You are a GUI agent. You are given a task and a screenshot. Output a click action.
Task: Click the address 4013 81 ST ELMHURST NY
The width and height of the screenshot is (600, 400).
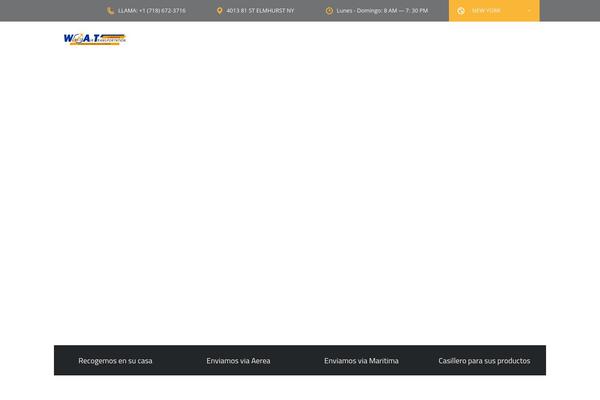point(260,11)
